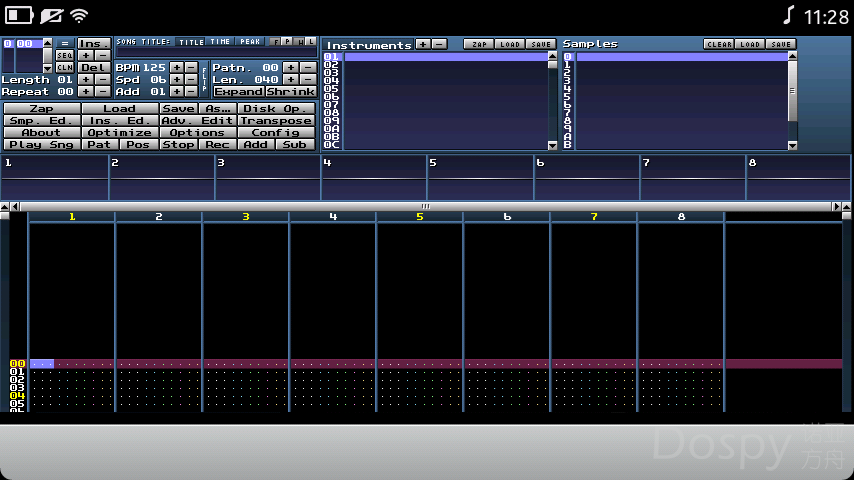Viewport: 854px width, 480px height.
Task: Decrease Repeat value with minus button
Action: point(102,92)
